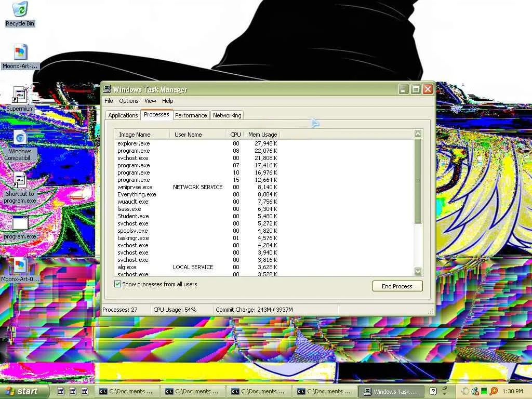Click the system clock showing 1:30 PM
This screenshot has width=532, height=399.
(x=513, y=391)
